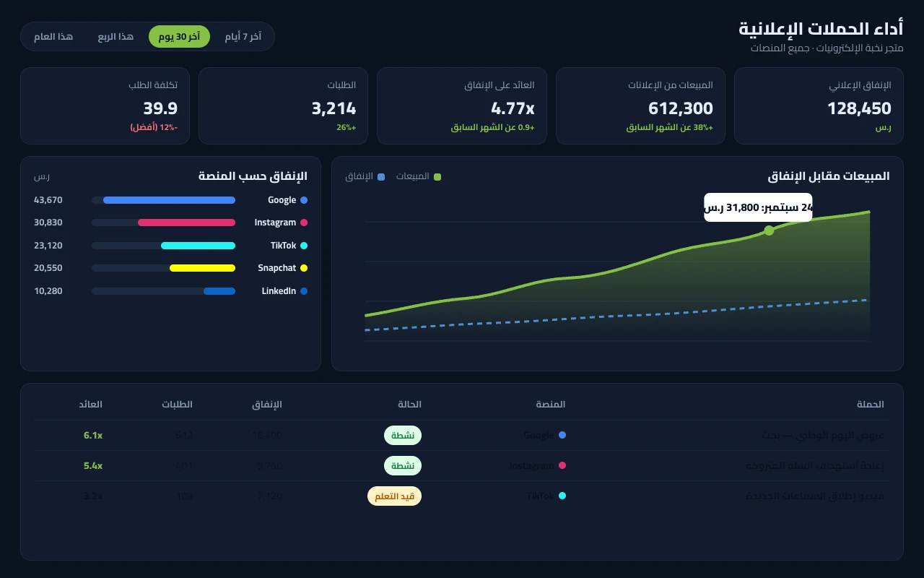Click the نشطة badge in the 6.1x row
The height and width of the screenshot is (578, 924).
point(402,436)
